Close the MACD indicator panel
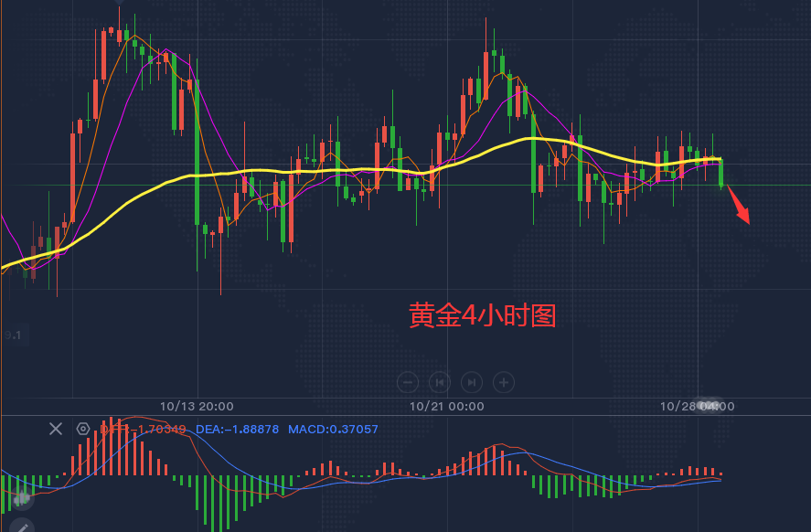The height and width of the screenshot is (532, 811). click(56, 429)
